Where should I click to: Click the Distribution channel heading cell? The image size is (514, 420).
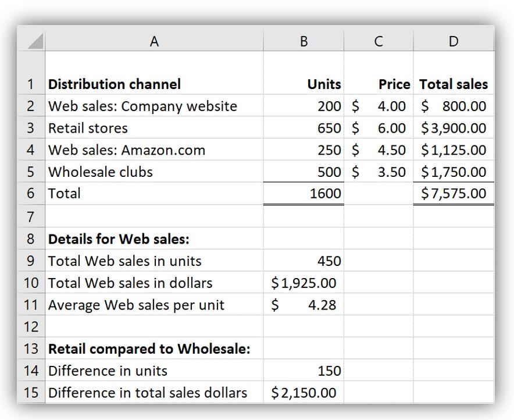[115, 84]
